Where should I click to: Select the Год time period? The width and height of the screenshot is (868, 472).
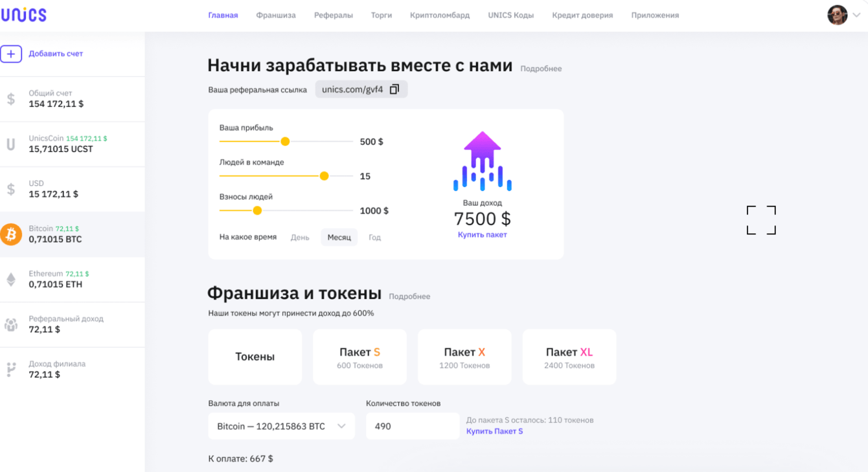(374, 238)
